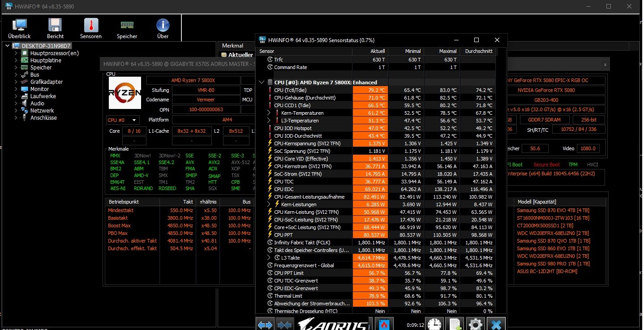The height and width of the screenshot is (330, 644).
Task: Expand the Kern-Leistungen sensor group
Action: (x=269, y=204)
